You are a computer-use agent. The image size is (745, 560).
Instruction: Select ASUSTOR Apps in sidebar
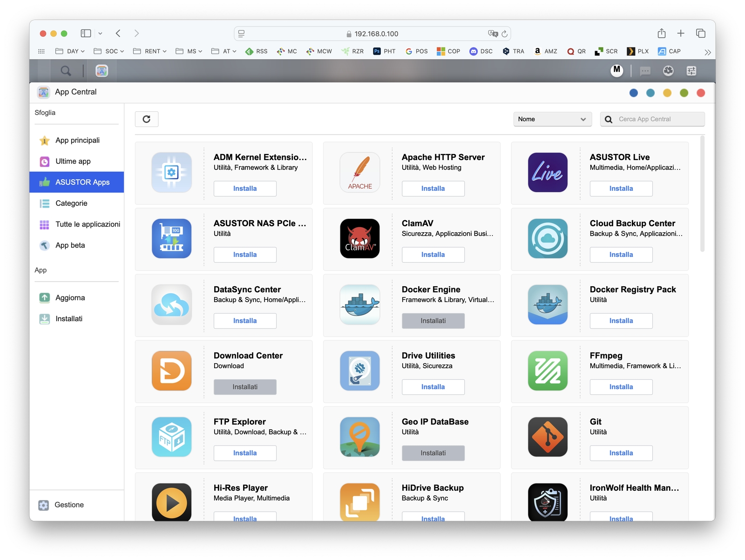[77, 182]
